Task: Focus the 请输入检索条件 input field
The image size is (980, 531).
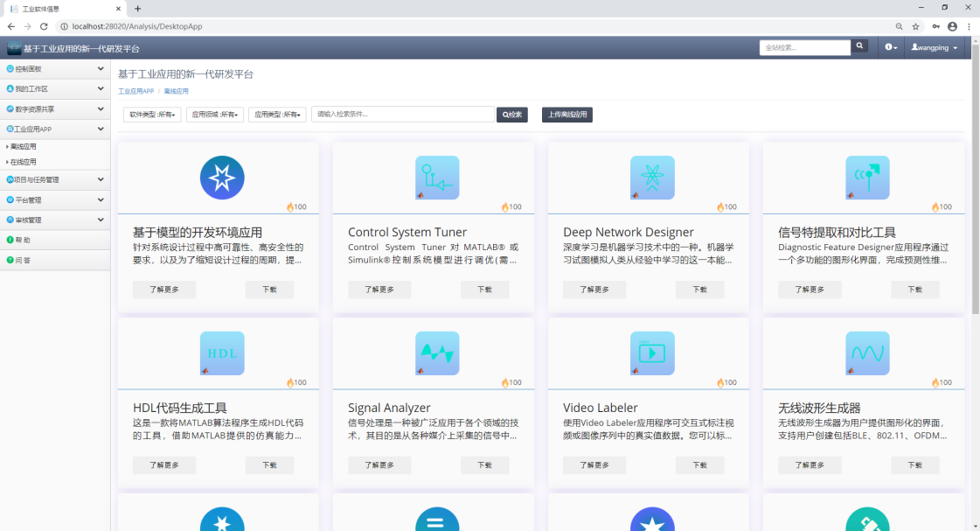Action: point(403,115)
